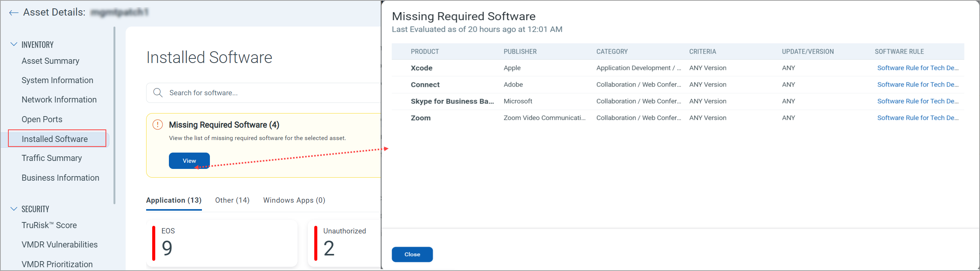Viewport: 980px width, 271px height.
Task: Click the warning icon for Missing Required Software
Action: point(158,125)
